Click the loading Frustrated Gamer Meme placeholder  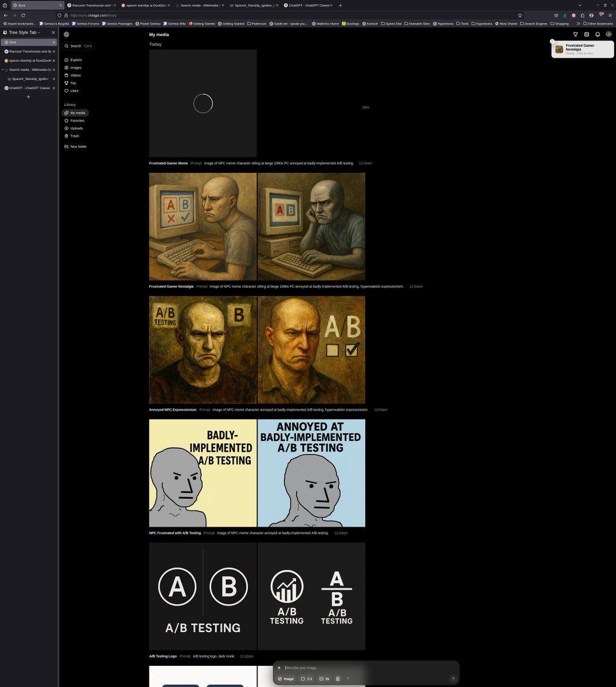tap(203, 104)
